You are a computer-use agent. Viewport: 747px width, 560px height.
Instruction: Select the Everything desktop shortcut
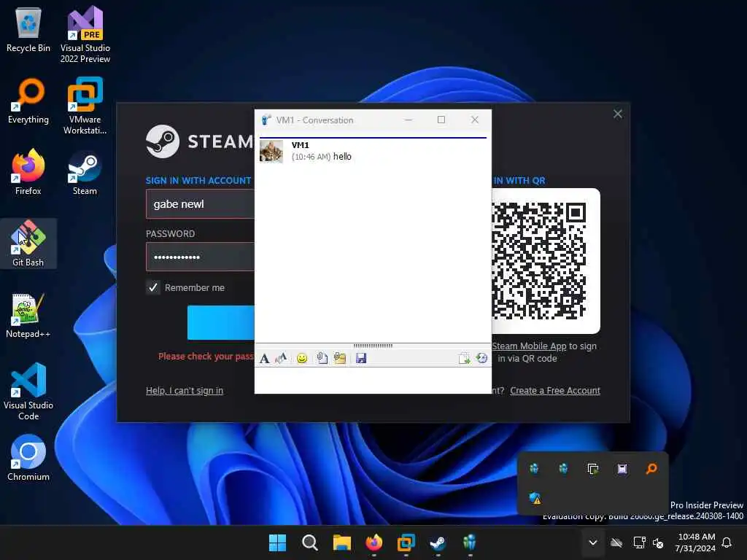coord(28,101)
